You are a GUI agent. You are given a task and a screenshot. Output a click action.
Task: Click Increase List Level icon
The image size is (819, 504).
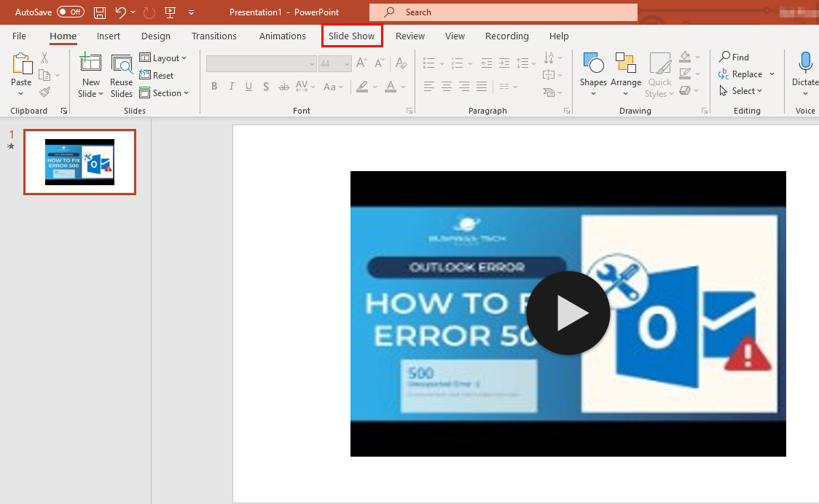[504, 63]
